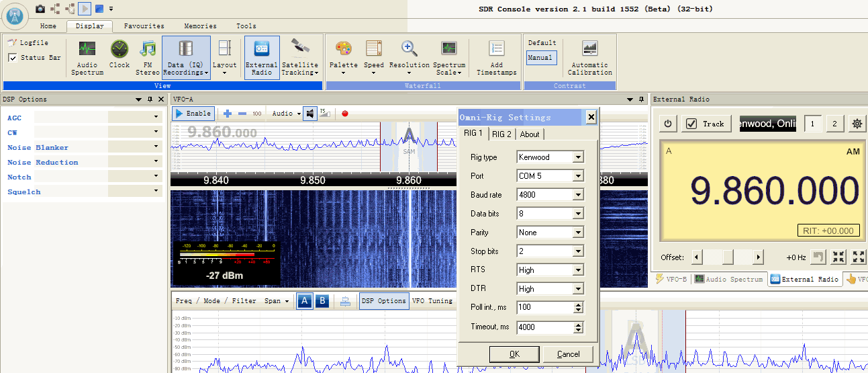Open the Rig type dropdown
This screenshot has width=868, height=373.
[x=577, y=157]
